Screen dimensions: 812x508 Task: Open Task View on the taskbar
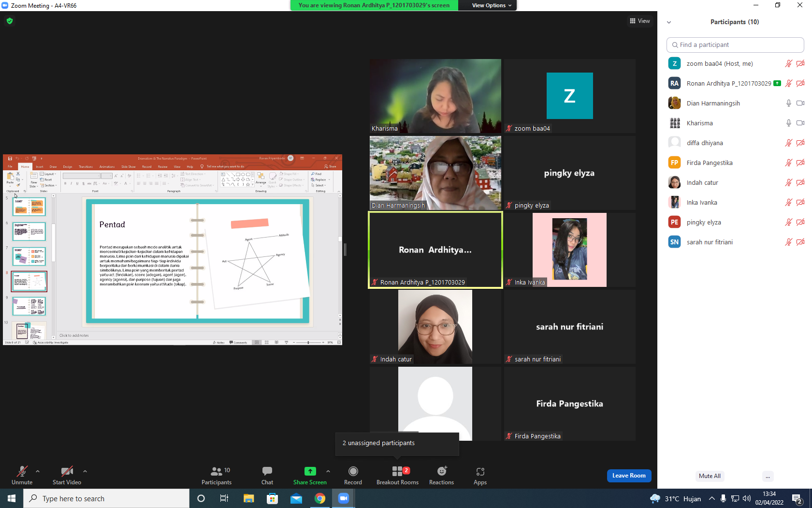224,498
